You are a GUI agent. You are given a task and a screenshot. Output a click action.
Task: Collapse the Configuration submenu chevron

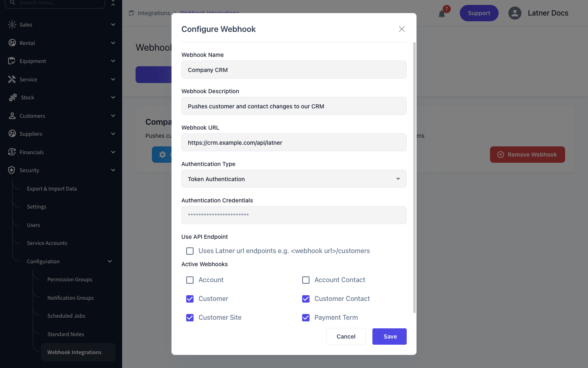point(110,261)
